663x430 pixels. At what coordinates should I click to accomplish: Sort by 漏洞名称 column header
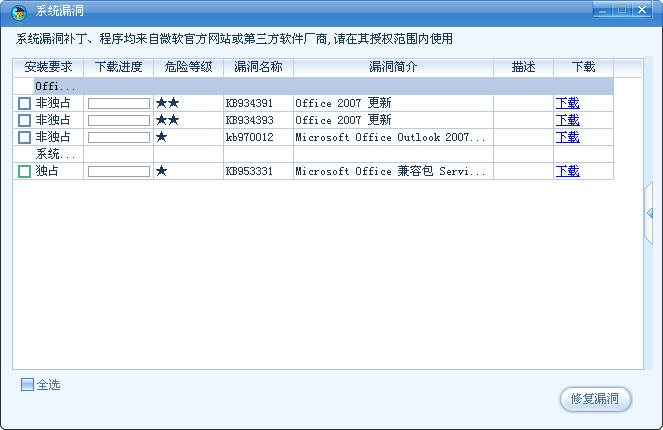pyautogui.click(x=258, y=67)
